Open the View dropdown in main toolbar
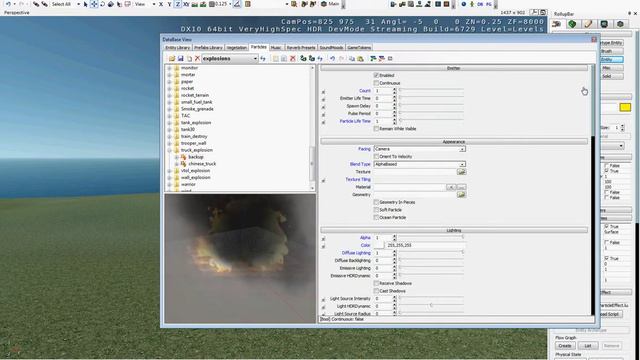This screenshot has width=640, height=360. (154, 4)
